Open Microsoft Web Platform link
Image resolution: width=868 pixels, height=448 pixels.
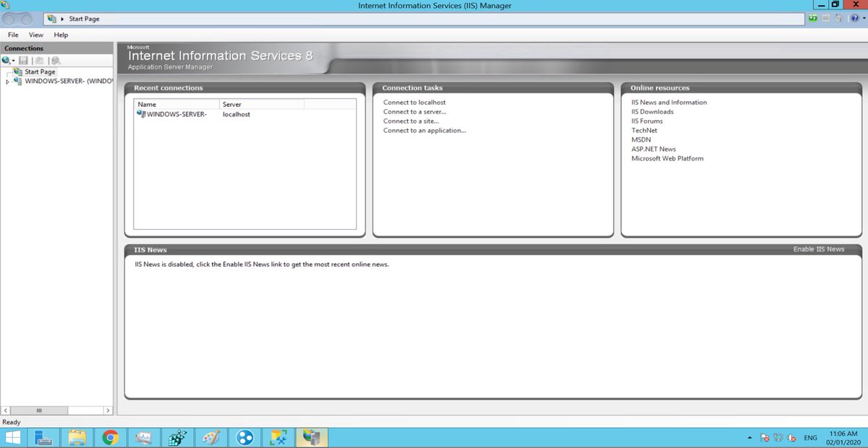click(667, 159)
